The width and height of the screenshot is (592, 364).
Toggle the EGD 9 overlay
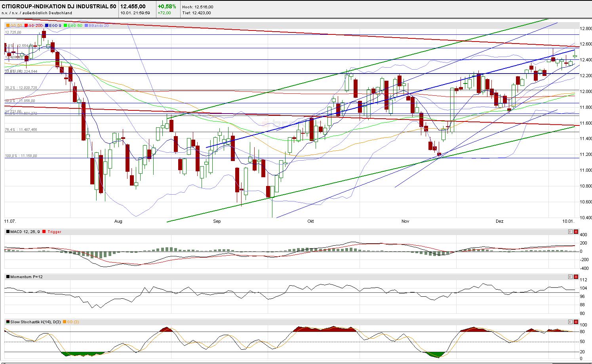coord(46,25)
